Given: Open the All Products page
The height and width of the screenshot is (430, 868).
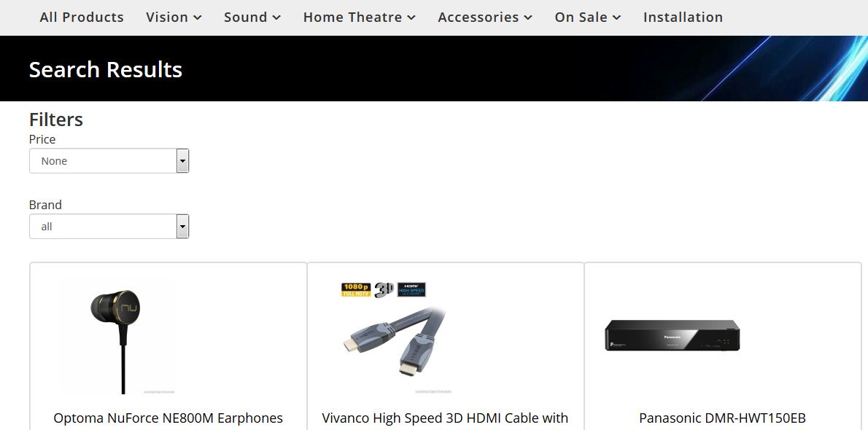Looking at the screenshot, I should [82, 17].
